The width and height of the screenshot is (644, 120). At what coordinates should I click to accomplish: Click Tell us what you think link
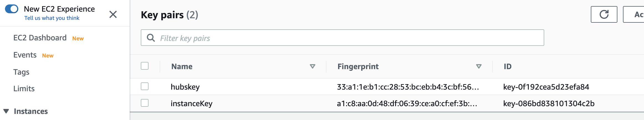(52, 18)
